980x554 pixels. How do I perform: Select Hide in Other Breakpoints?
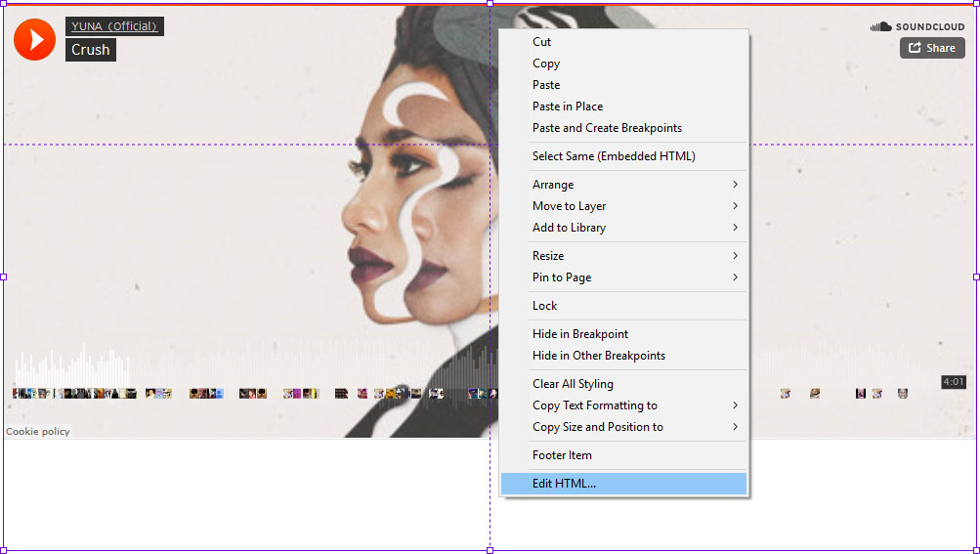pyautogui.click(x=623, y=355)
